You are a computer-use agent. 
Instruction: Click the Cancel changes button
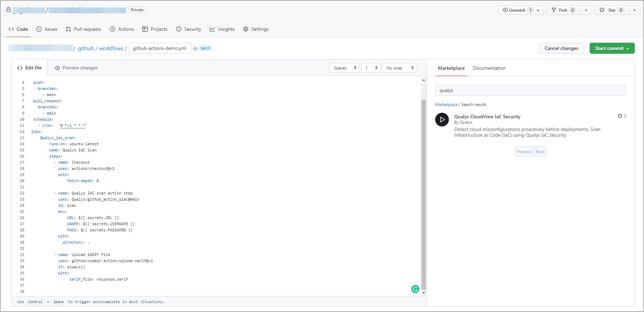coord(561,48)
